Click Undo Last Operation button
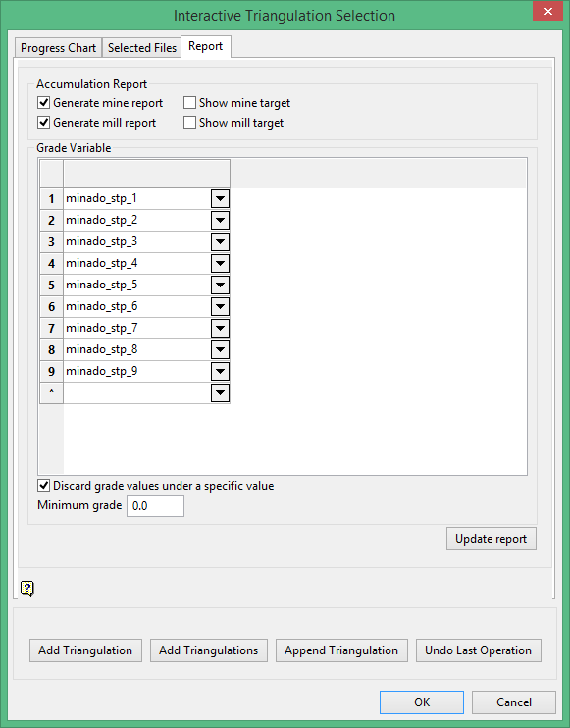570x728 pixels. (x=478, y=650)
